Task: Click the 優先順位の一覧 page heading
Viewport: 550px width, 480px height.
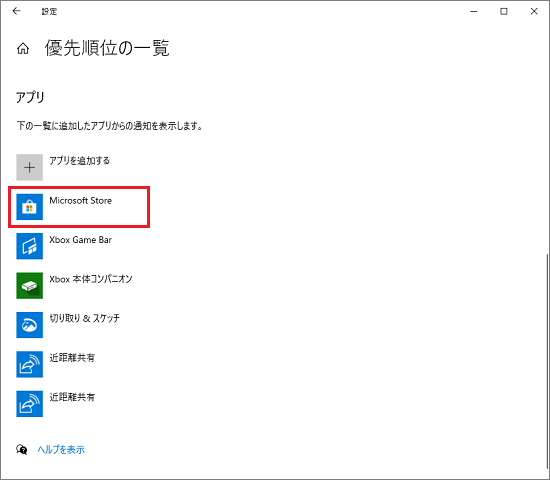Action: tap(107, 48)
